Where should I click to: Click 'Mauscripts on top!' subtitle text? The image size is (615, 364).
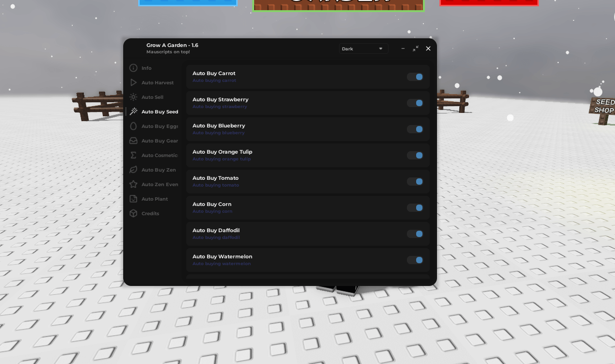click(x=168, y=52)
